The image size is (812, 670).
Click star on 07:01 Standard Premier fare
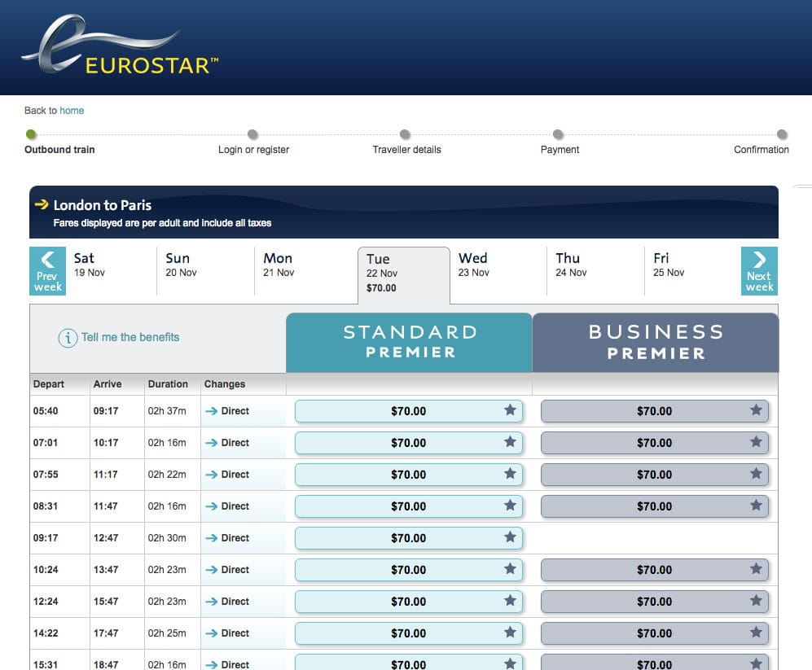point(510,442)
